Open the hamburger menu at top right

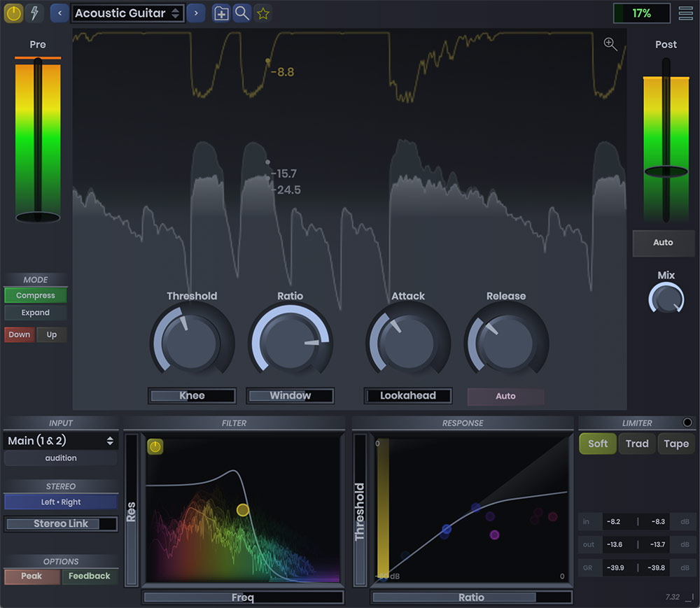click(685, 13)
